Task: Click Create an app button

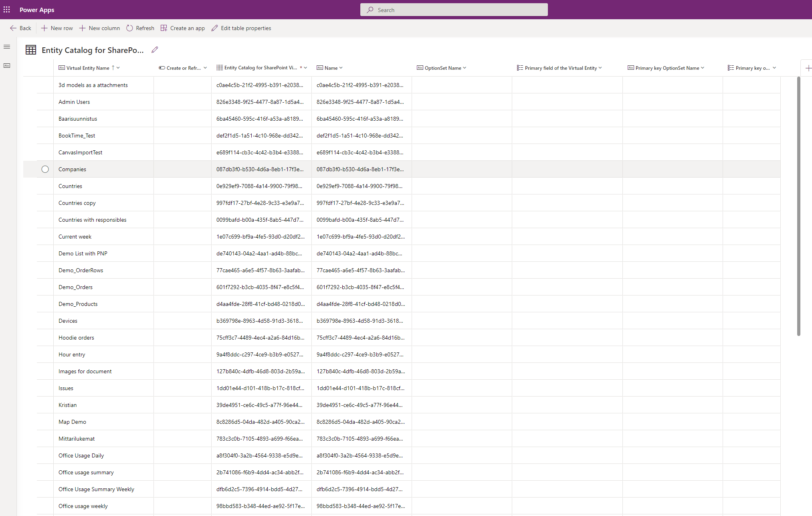Action: point(183,28)
